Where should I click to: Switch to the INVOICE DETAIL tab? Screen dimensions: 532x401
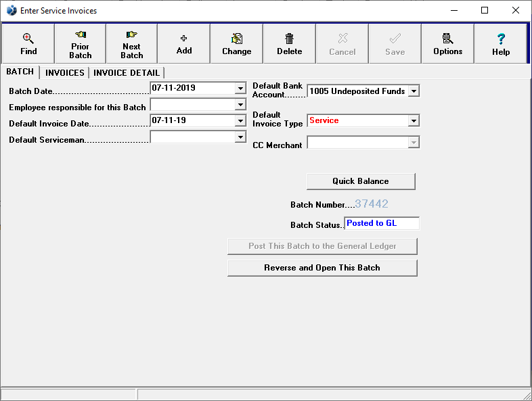coord(127,73)
